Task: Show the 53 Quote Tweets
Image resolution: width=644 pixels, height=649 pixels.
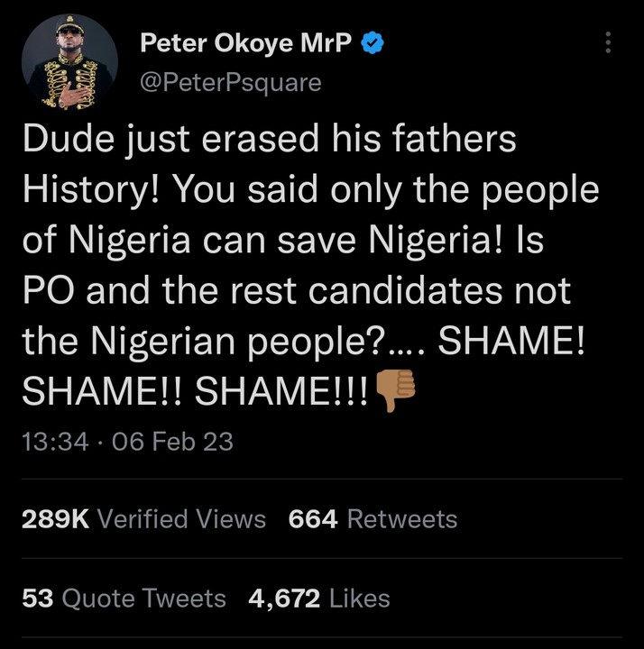Action: [x=124, y=598]
